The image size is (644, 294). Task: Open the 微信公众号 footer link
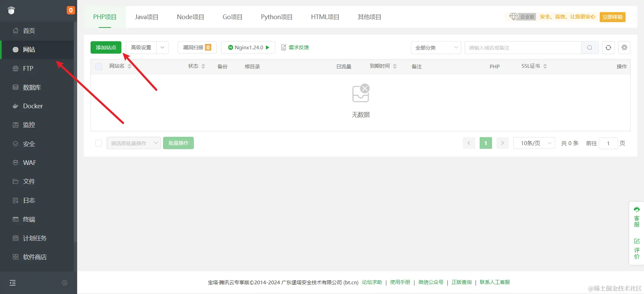(431, 282)
